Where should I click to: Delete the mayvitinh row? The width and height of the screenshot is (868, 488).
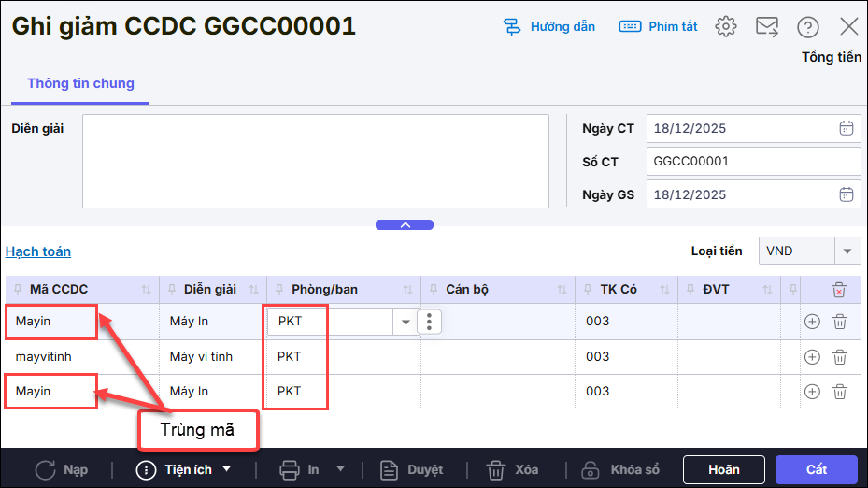840,357
